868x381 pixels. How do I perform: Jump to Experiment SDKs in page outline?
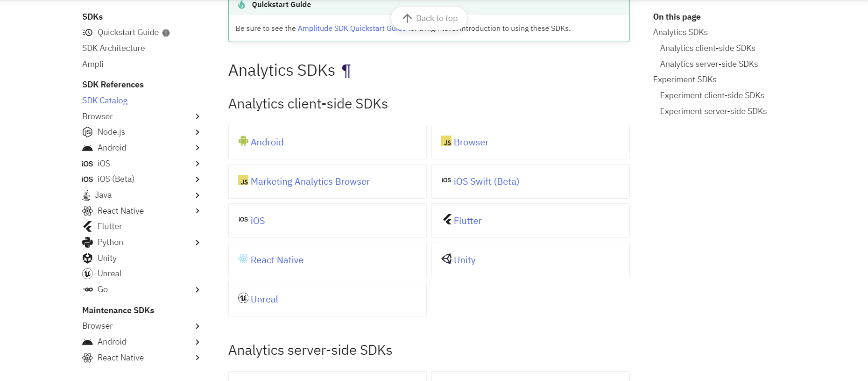685,79
